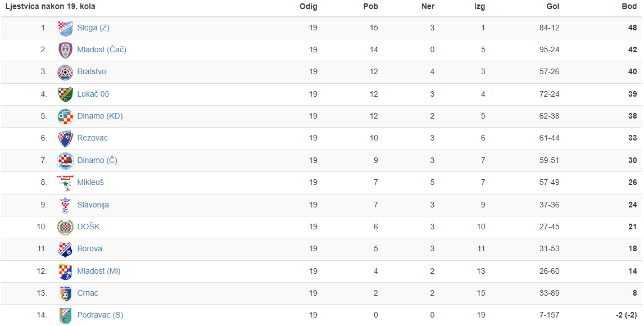644x326 pixels.
Task: Click the Dinamo (Č) round crest
Action: [x=65, y=161]
